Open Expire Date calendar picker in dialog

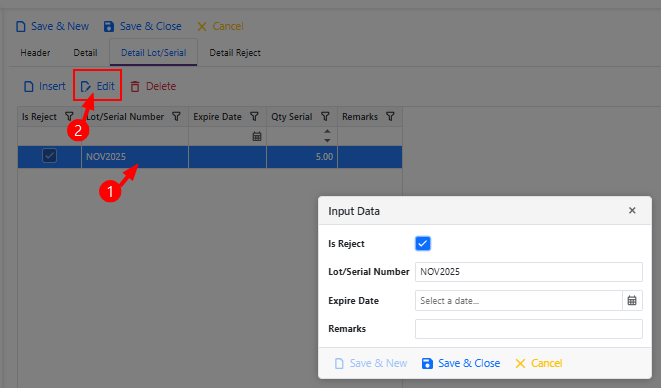point(632,301)
